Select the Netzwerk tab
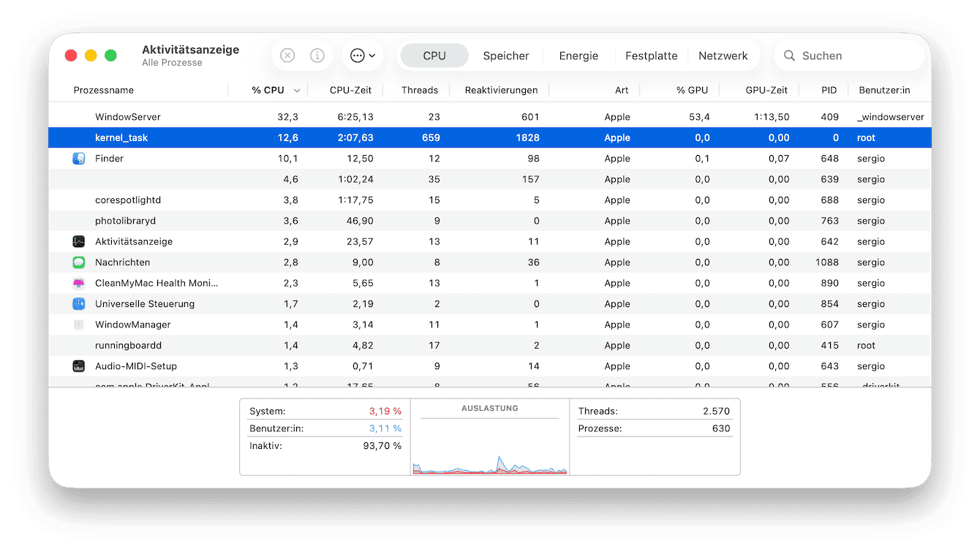 pyautogui.click(x=723, y=56)
